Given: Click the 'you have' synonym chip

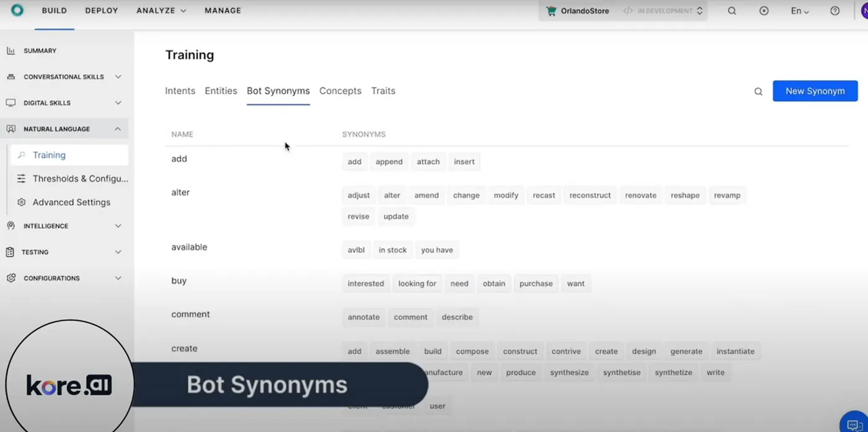Looking at the screenshot, I should (436, 250).
